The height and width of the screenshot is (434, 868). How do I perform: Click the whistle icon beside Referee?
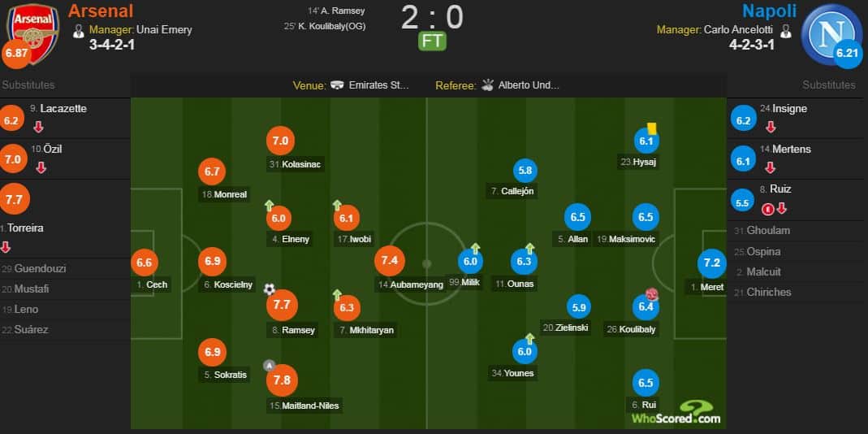(488, 85)
